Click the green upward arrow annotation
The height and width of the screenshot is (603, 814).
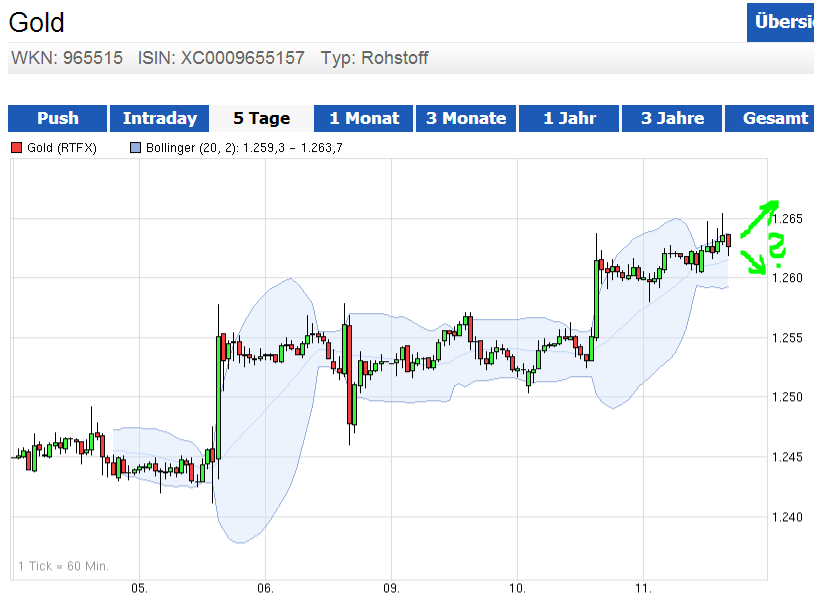pyautogui.click(x=759, y=217)
